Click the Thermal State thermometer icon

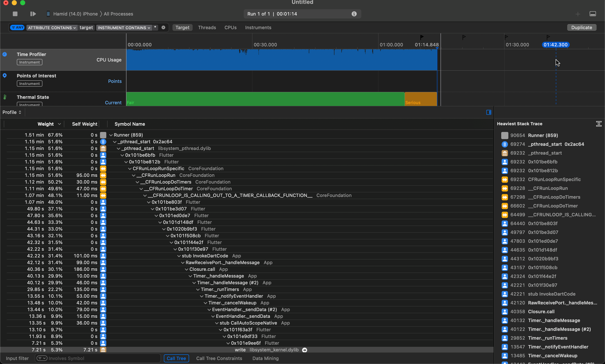[x=5, y=97]
